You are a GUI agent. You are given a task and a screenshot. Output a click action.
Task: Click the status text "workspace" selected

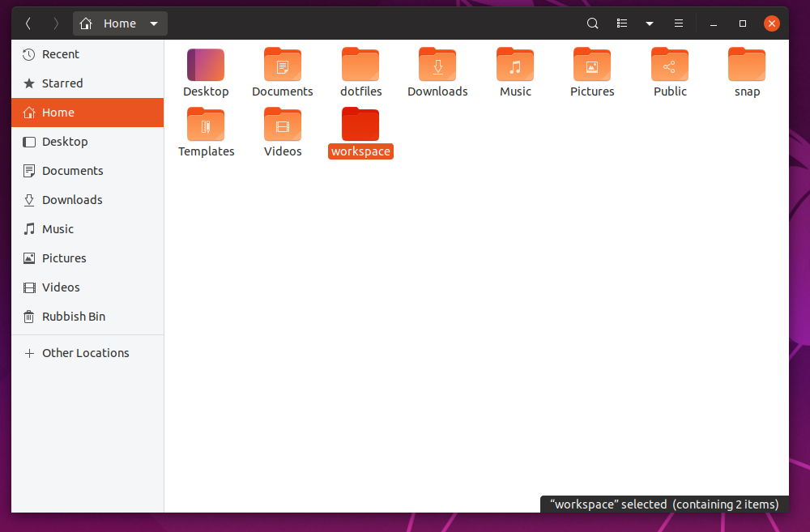tap(608, 504)
